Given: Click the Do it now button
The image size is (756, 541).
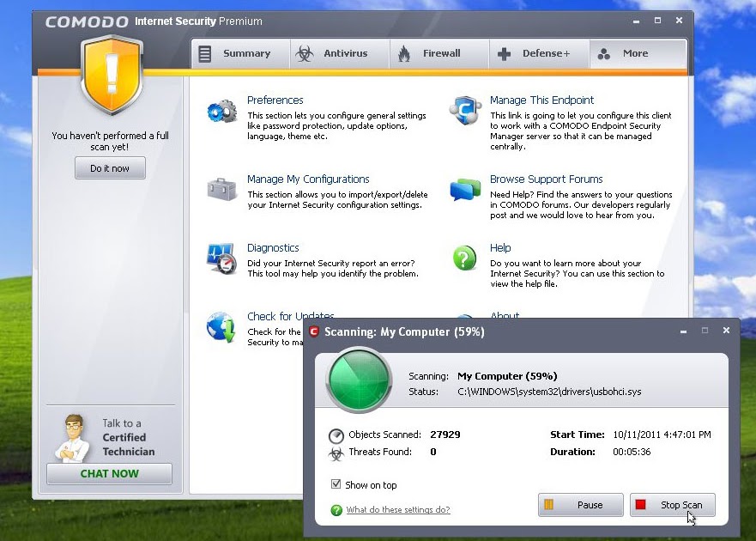Looking at the screenshot, I should click(x=110, y=168).
